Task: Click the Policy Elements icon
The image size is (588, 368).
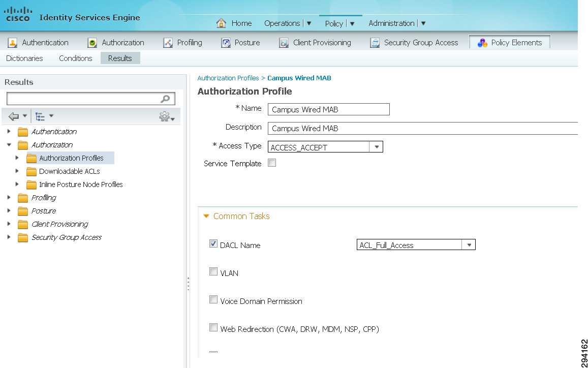Action: pos(482,43)
